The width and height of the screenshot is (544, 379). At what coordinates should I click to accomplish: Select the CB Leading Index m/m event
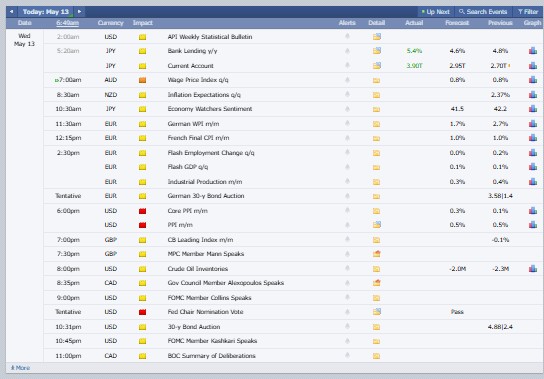coord(200,240)
